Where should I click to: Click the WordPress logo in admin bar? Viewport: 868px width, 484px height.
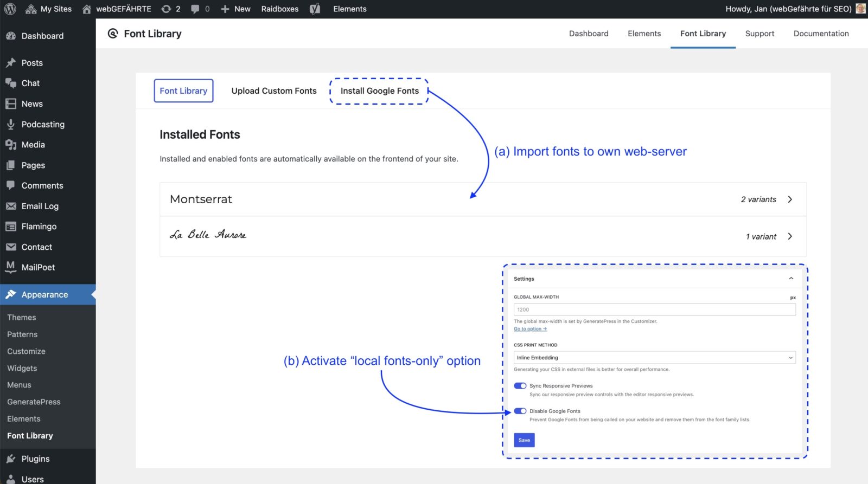[10, 9]
